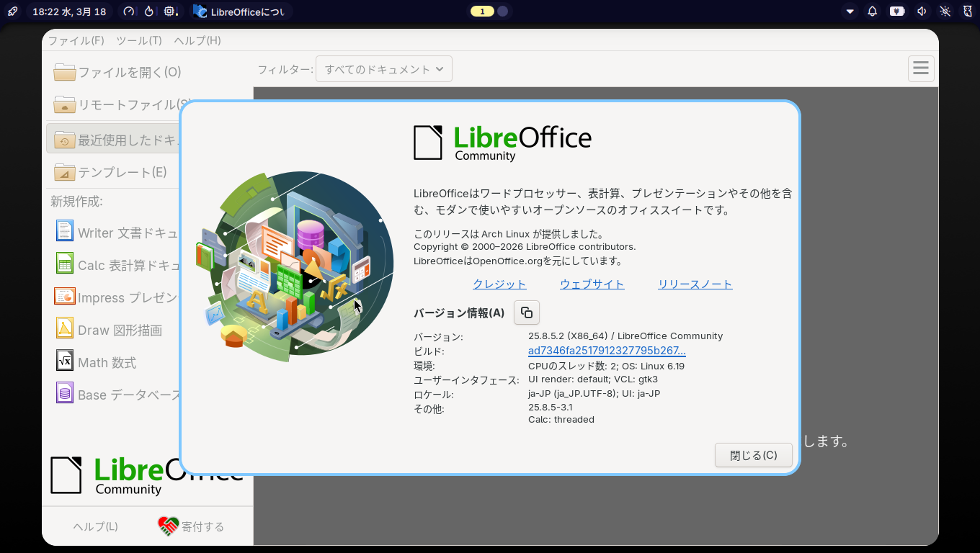Screen dimensions: 980x553
Task: Click the バージョン情報(A) label
Action: click(x=459, y=313)
